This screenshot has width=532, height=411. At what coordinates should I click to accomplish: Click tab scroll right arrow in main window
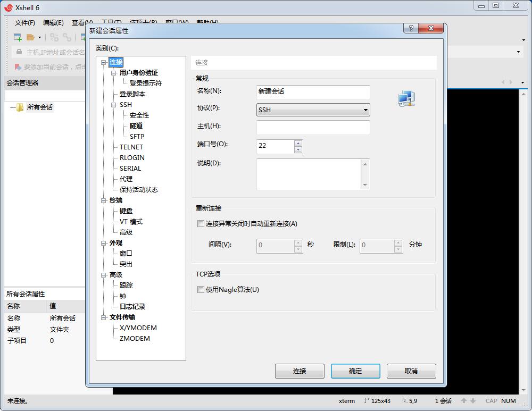pyautogui.click(x=511, y=82)
